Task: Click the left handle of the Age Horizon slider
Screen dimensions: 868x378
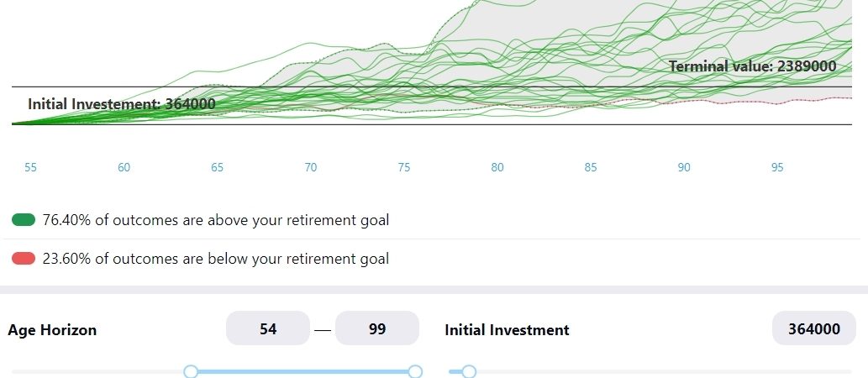Action: [191, 371]
